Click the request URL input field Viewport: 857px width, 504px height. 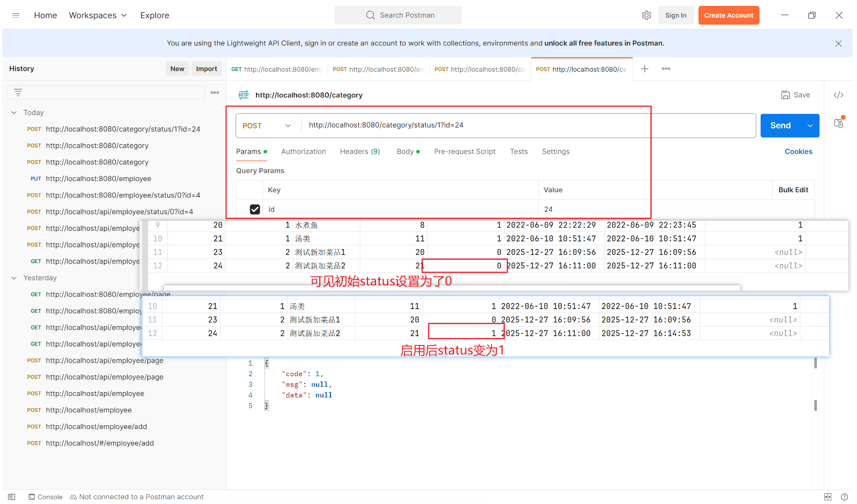(528, 125)
